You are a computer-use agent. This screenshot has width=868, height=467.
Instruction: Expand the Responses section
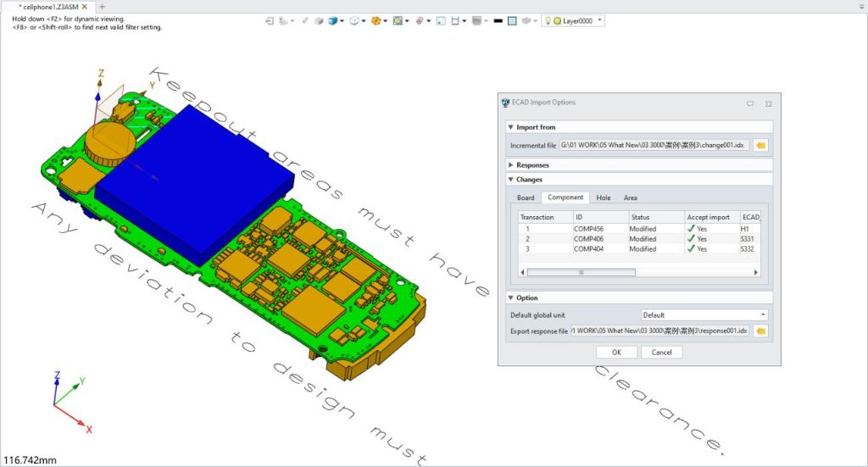[x=532, y=164]
